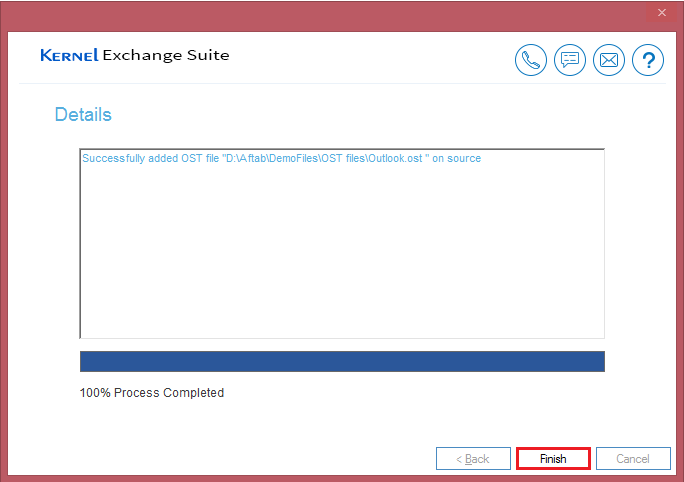Open the live chat icon

pyautogui.click(x=570, y=60)
